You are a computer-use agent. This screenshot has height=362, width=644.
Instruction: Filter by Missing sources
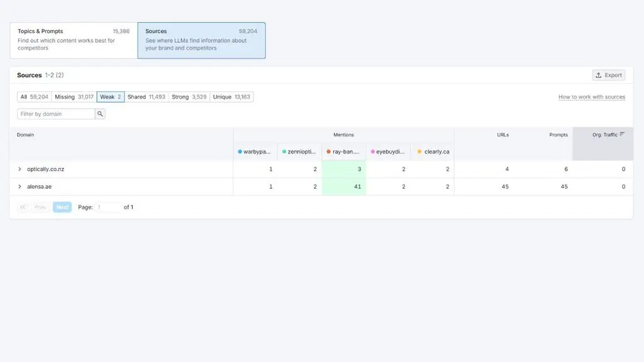coord(74,97)
